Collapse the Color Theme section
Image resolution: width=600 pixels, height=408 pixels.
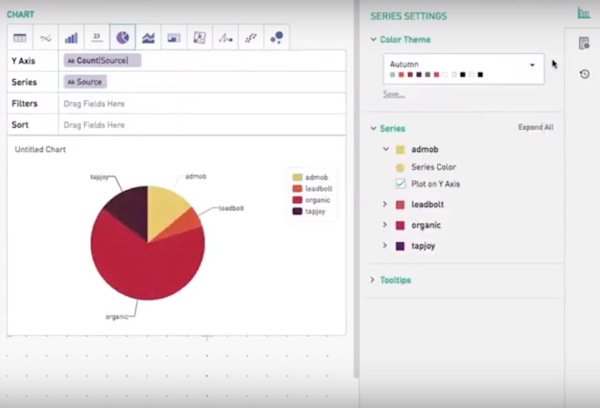click(374, 40)
